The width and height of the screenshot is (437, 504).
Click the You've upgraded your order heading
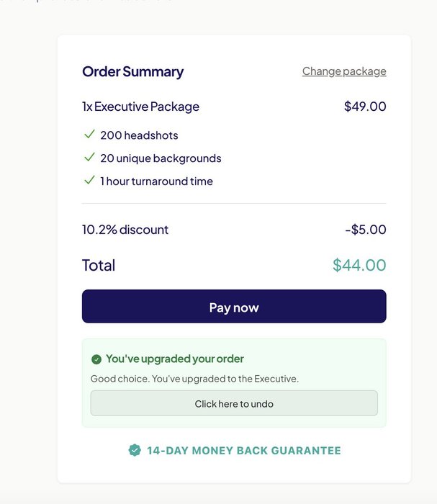point(175,359)
